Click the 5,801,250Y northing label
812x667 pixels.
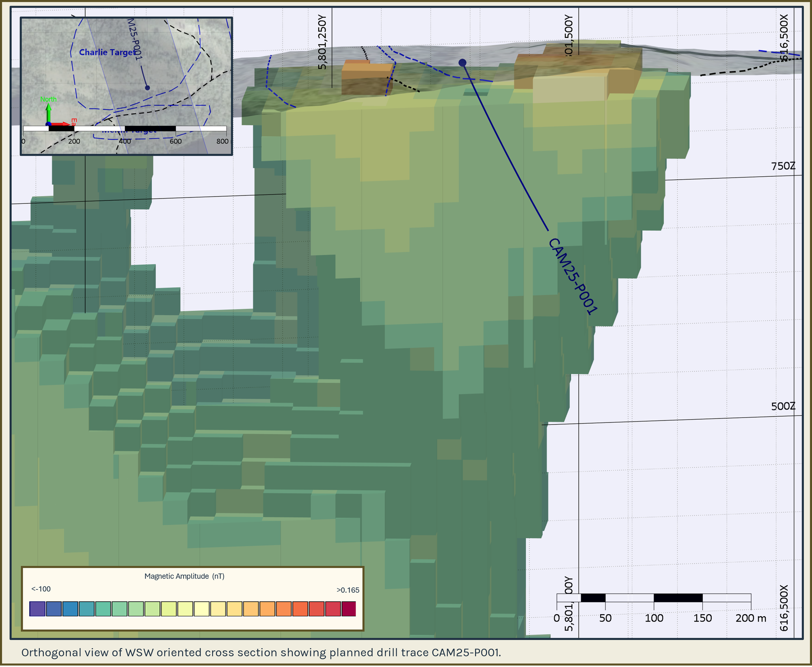pos(322,42)
